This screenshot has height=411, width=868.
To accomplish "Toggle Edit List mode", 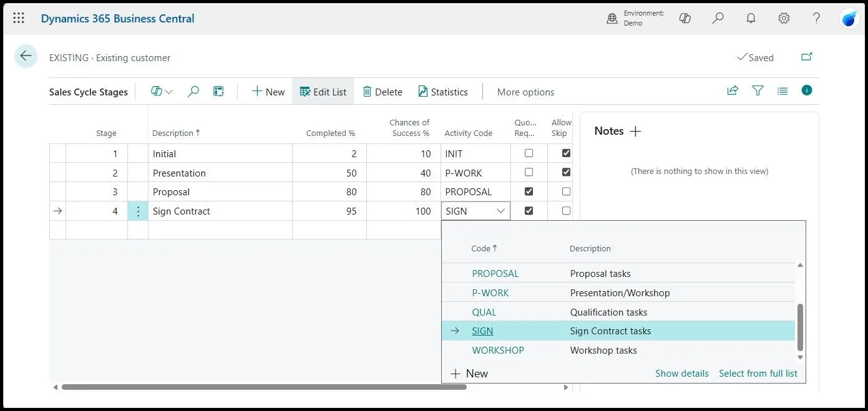I will 323,92.
